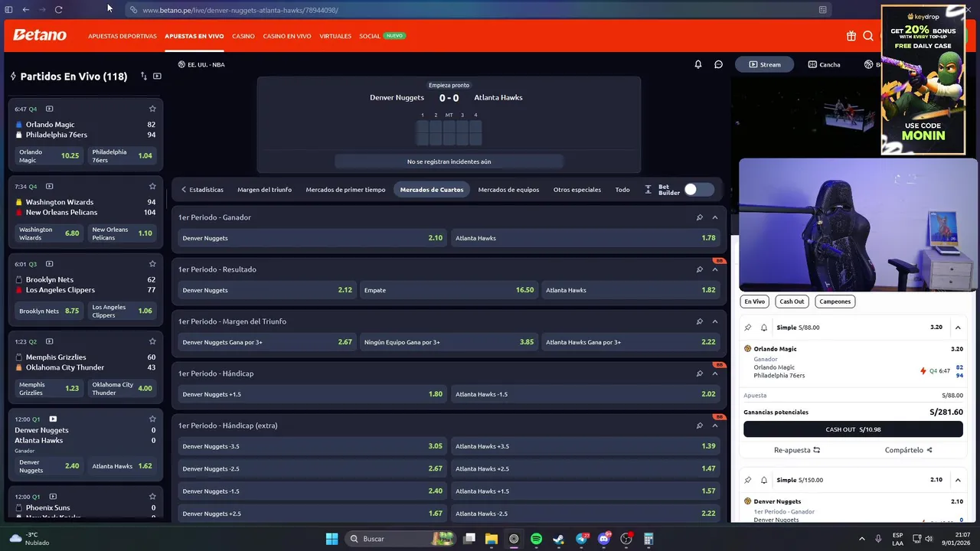Bet Atlanta Hawks 1.78 first period winner

coord(586,238)
